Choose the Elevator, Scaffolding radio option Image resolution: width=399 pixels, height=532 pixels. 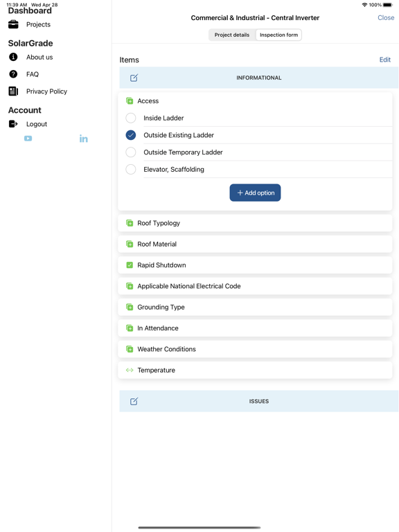131,169
